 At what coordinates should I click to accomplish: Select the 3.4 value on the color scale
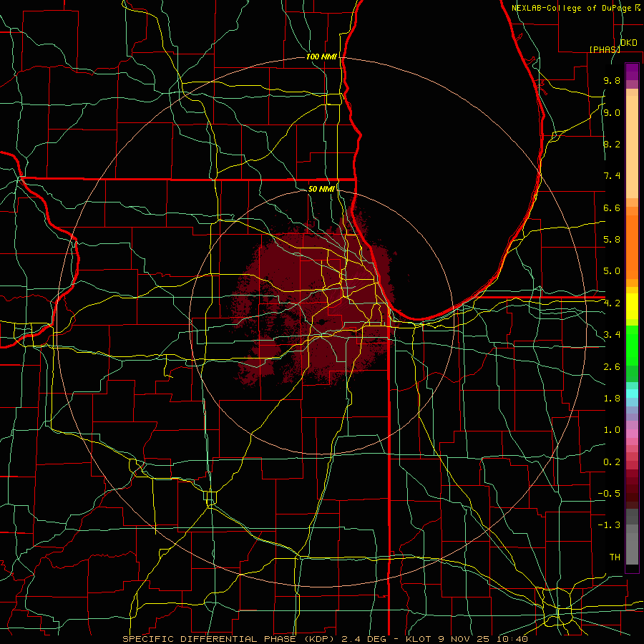click(x=612, y=335)
